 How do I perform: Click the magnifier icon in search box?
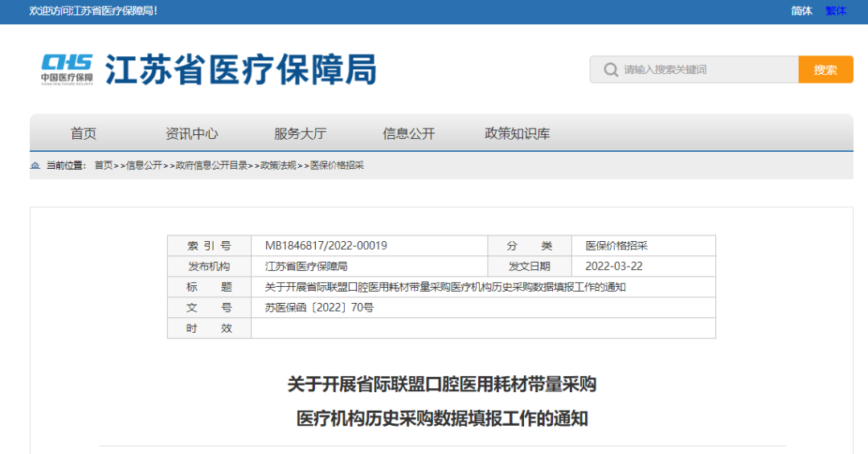pos(611,70)
